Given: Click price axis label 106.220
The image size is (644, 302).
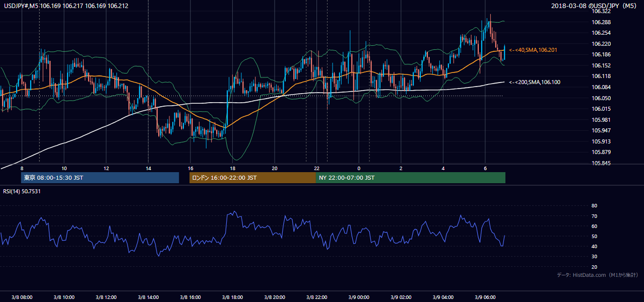Looking at the screenshot, I should [602, 44].
